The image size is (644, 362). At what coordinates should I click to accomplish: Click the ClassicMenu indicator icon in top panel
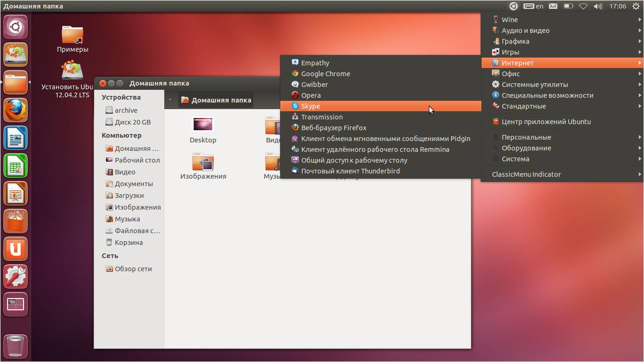coord(514,6)
